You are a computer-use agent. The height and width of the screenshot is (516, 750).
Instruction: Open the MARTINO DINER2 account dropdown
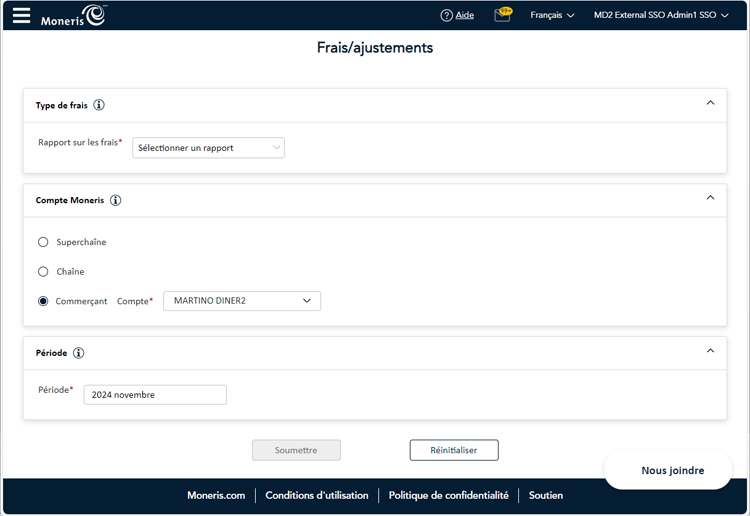coord(242,301)
